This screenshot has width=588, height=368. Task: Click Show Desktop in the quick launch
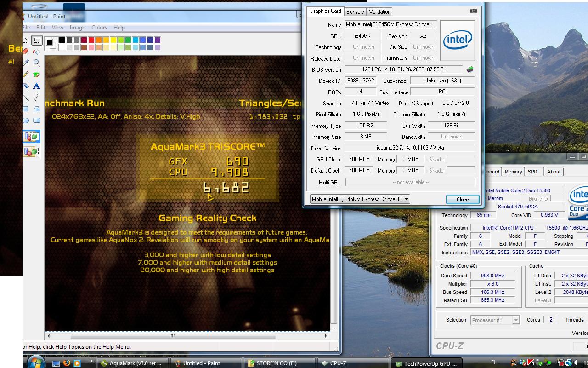point(56,363)
